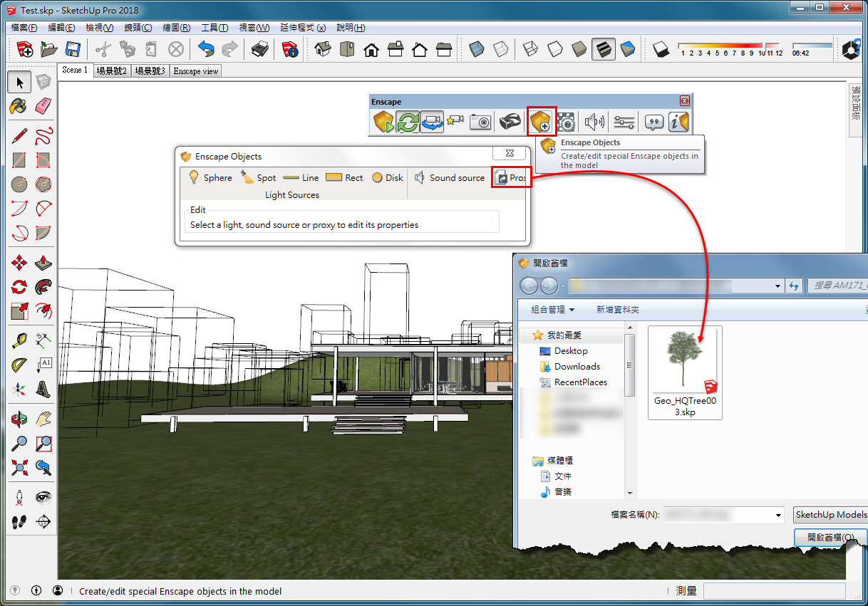Activate the Section Plane tool
Screen dimensions: 868x606
click(43, 522)
